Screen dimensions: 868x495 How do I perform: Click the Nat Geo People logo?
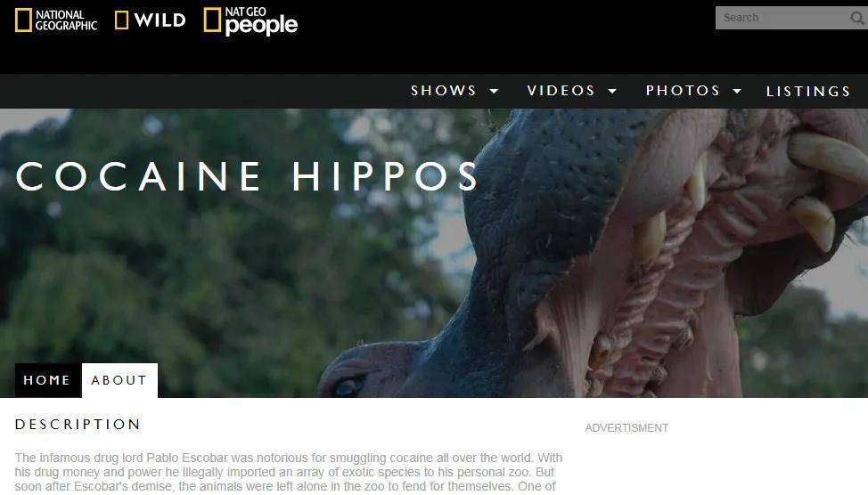[x=250, y=21]
